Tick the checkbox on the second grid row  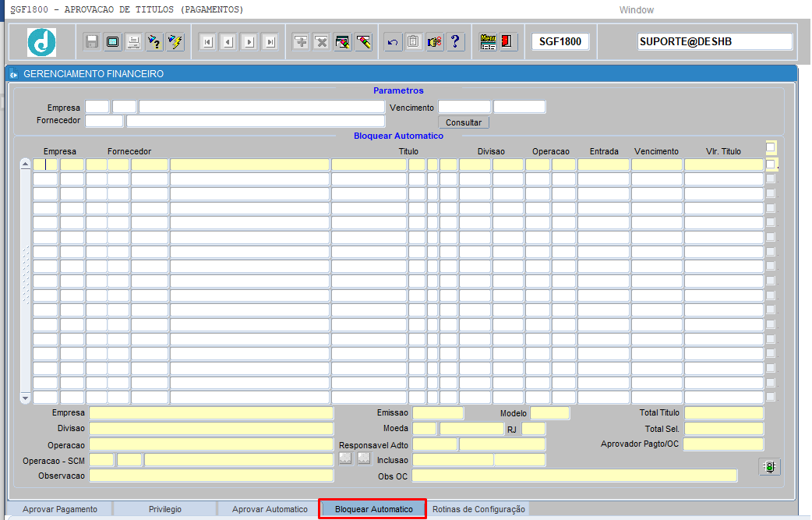771,179
